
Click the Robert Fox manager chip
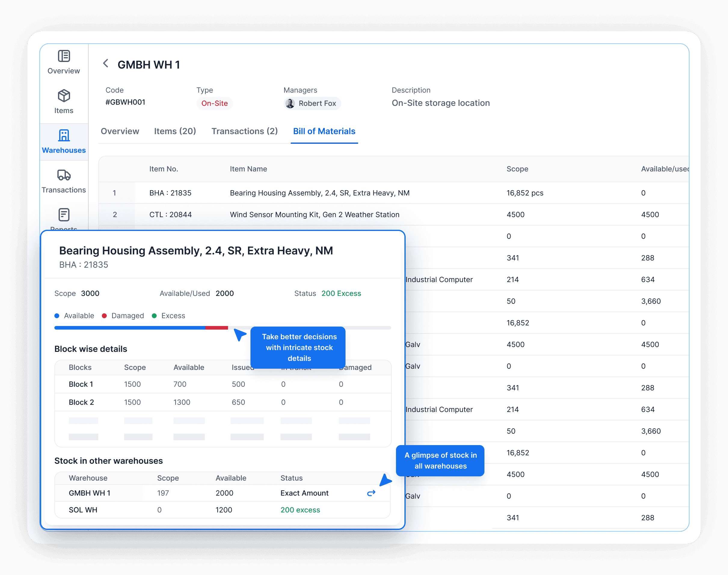tap(312, 103)
